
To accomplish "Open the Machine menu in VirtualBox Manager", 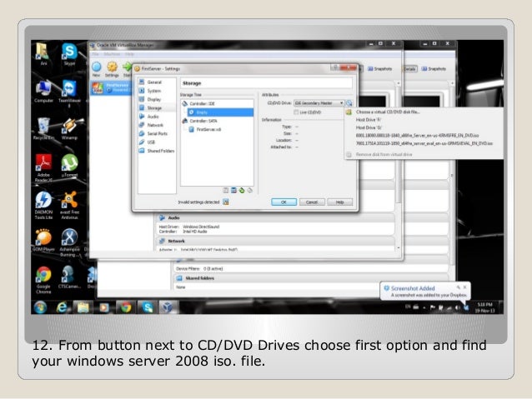I will pos(112,54).
